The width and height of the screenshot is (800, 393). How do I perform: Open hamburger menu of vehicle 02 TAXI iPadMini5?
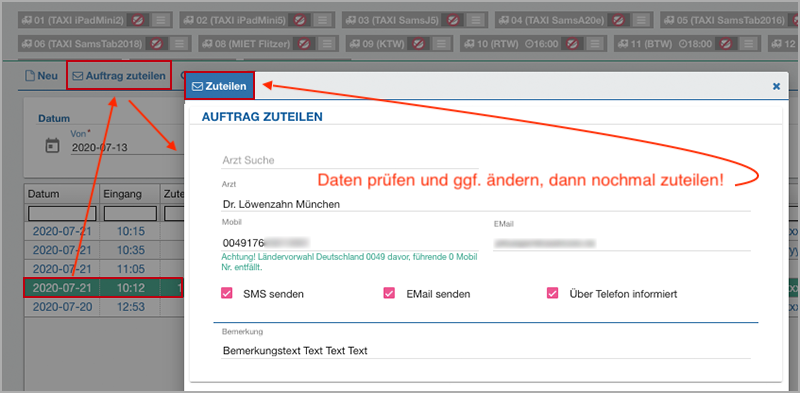pyautogui.click(x=321, y=20)
